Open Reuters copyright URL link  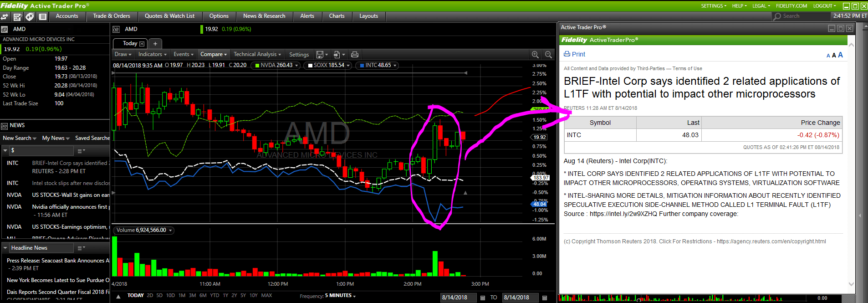tap(771, 241)
